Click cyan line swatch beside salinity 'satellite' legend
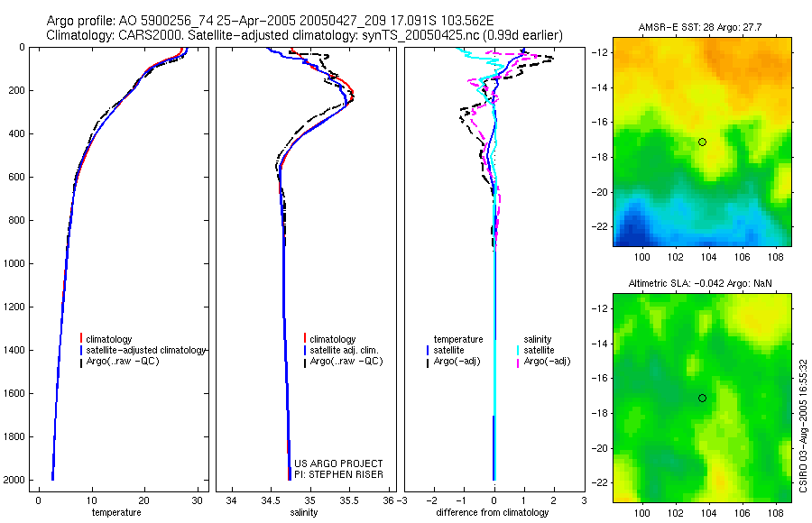 pyautogui.click(x=518, y=351)
